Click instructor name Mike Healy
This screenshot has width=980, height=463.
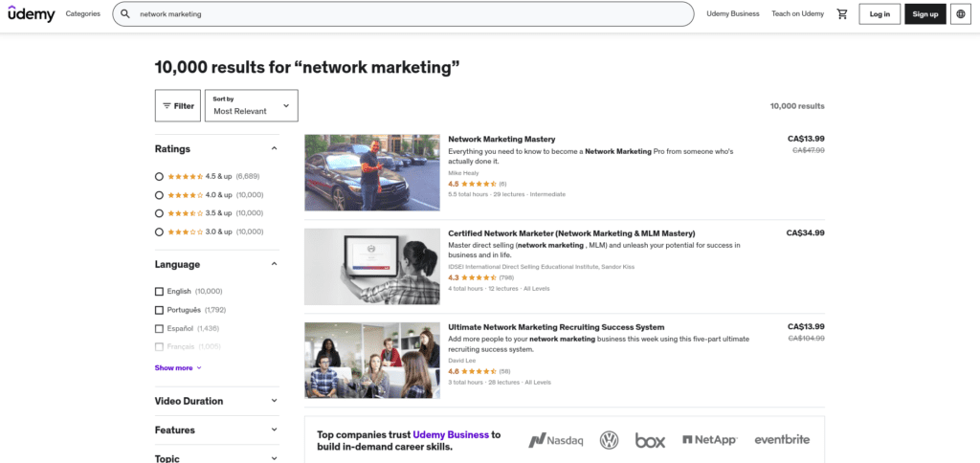[463, 173]
